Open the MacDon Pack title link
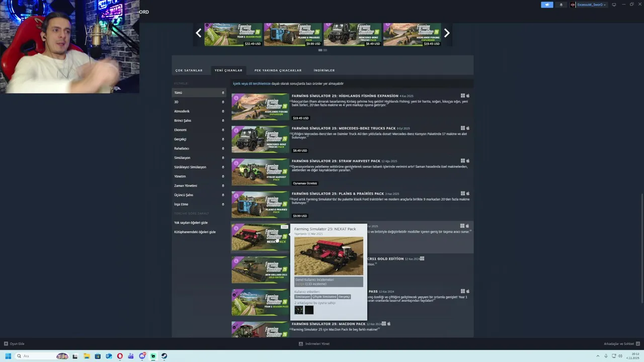The image size is (644, 362). click(329, 324)
